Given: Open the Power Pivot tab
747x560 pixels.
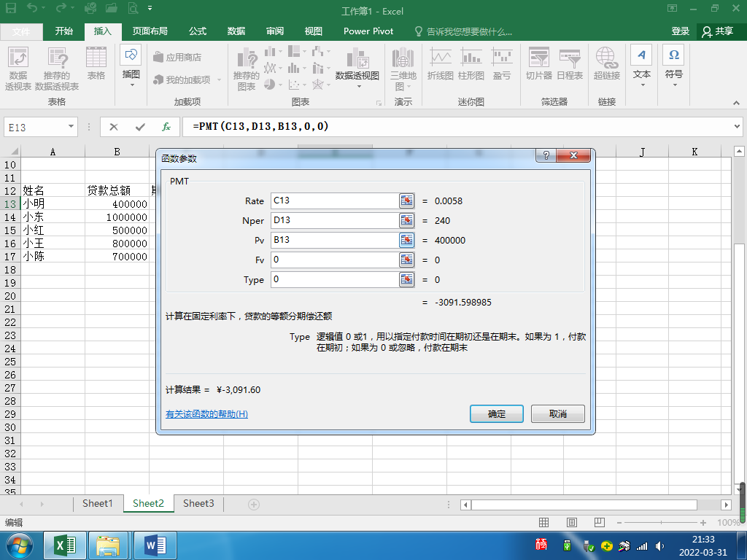Looking at the screenshot, I should coord(368,31).
